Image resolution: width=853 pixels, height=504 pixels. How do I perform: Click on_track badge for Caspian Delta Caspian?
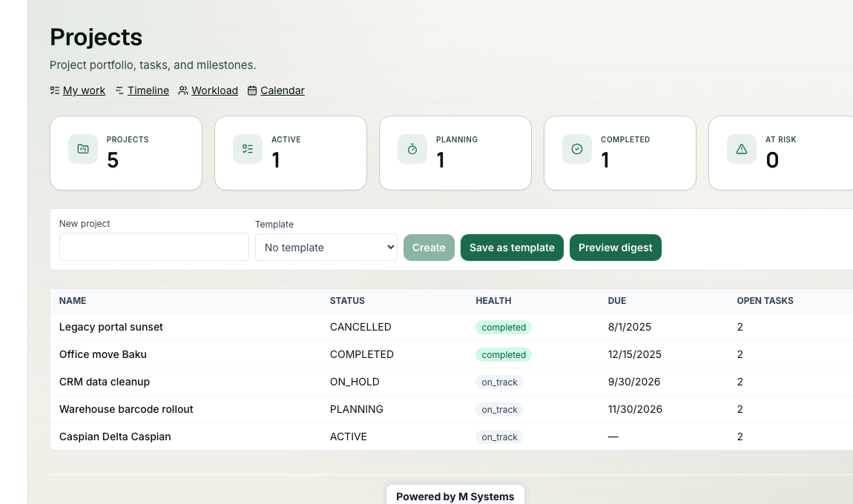[x=499, y=437]
